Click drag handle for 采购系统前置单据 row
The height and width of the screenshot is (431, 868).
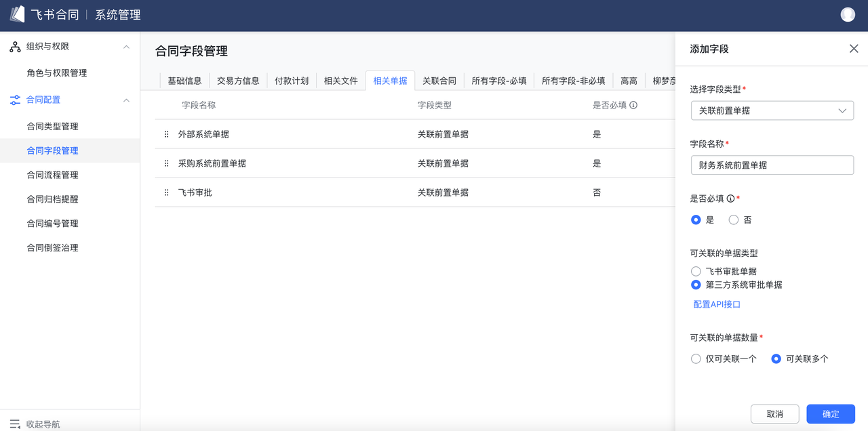pyautogui.click(x=166, y=163)
